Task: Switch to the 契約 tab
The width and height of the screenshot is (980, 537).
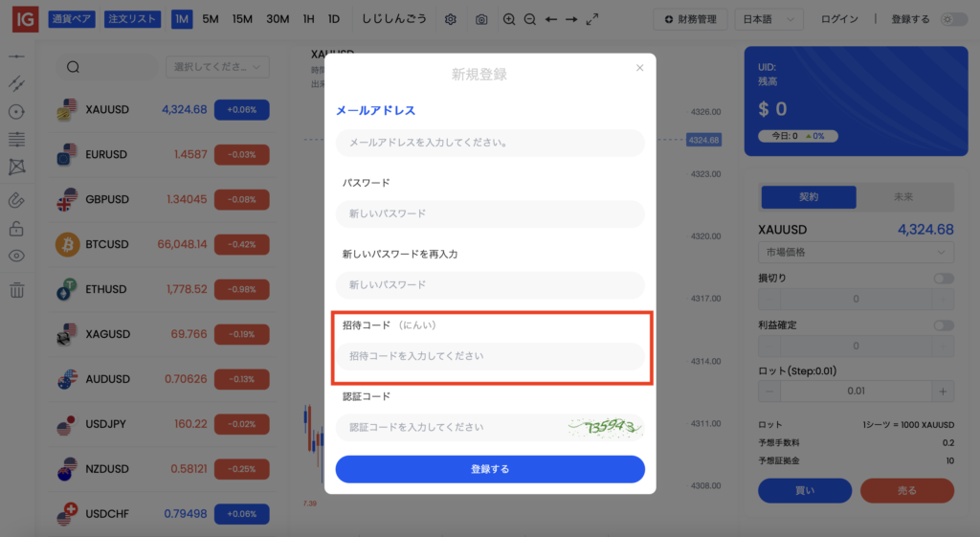Action: click(x=808, y=197)
